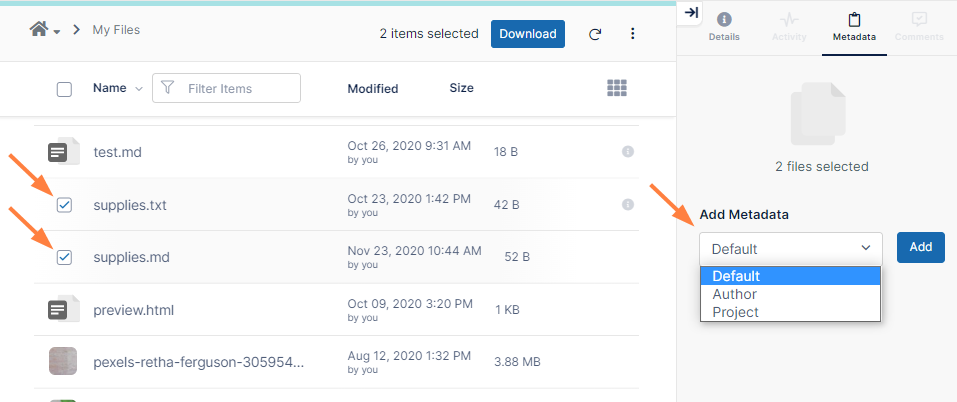Switch to the Details tab
Image resolution: width=957 pixels, height=402 pixels.
(x=724, y=27)
